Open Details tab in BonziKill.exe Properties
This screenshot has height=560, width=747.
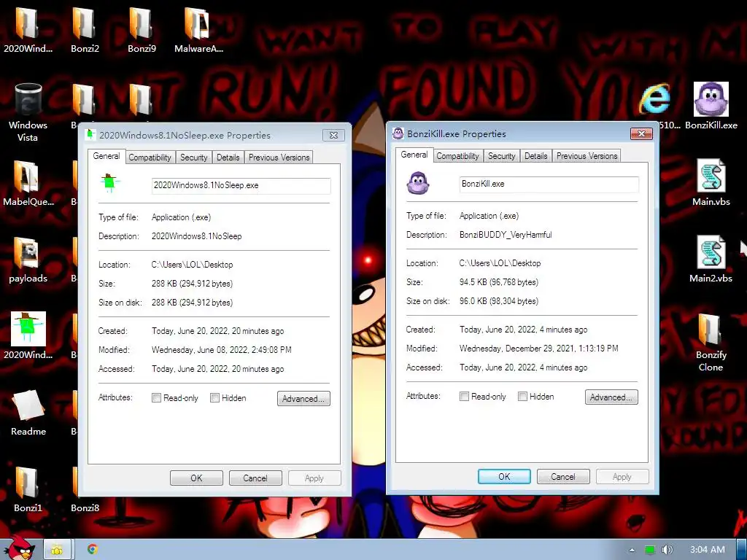[x=536, y=156]
